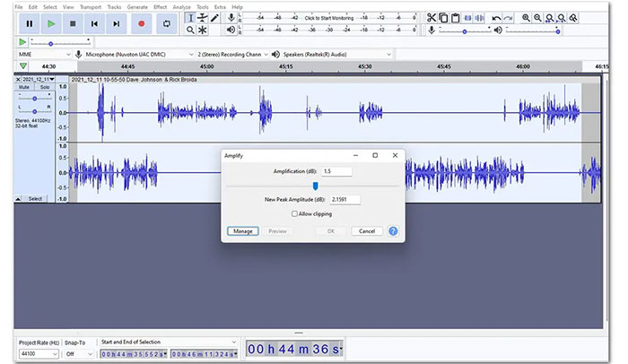Click the Cut scissors icon

[x=432, y=18]
